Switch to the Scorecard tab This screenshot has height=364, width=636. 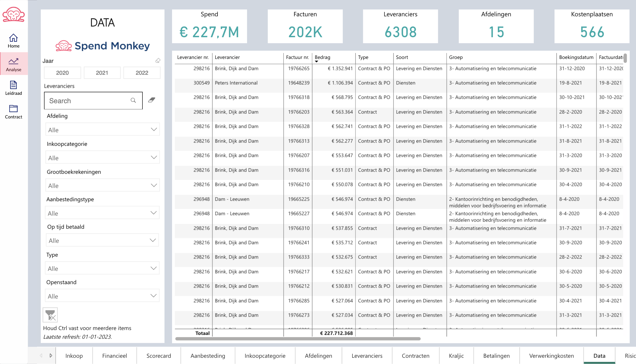pos(159,356)
